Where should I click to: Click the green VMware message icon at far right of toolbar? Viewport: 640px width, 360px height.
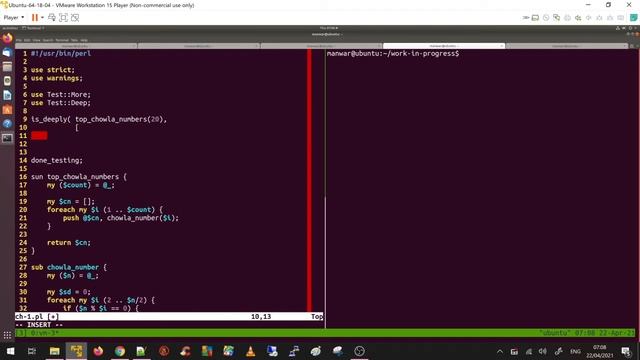pyautogui.click(x=634, y=18)
